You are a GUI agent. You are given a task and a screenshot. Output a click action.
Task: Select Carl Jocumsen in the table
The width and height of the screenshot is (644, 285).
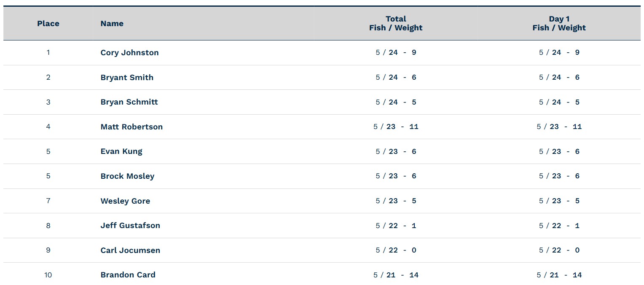[130, 250]
